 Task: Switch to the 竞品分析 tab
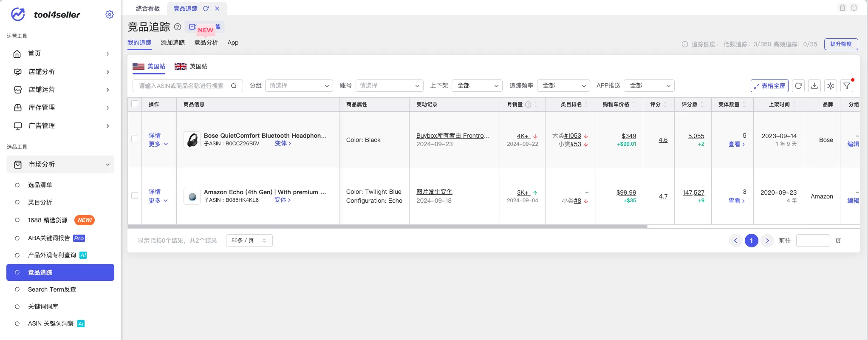pos(206,42)
